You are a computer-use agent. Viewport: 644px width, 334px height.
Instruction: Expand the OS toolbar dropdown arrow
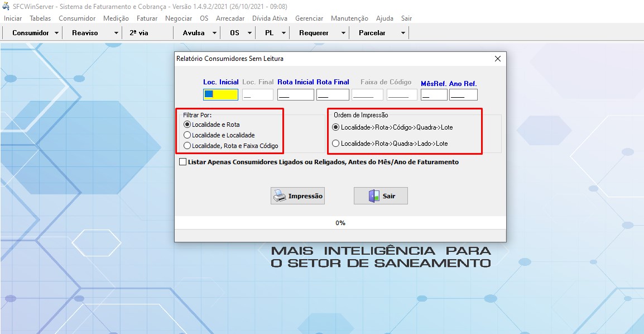tap(249, 32)
